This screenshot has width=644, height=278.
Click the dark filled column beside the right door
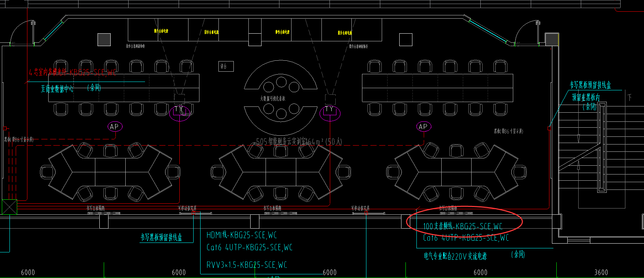(552, 39)
